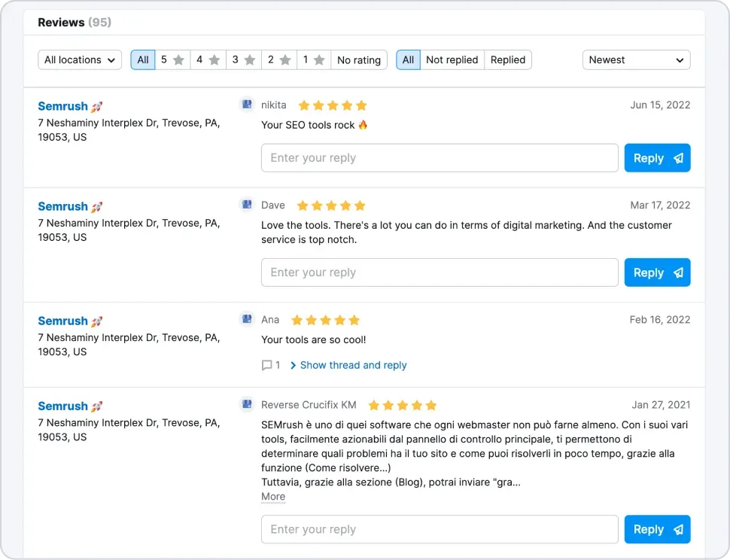Viewport: 730px width, 560px height.
Task: Send reply to nikita's review
Action: tap(657, 158)
